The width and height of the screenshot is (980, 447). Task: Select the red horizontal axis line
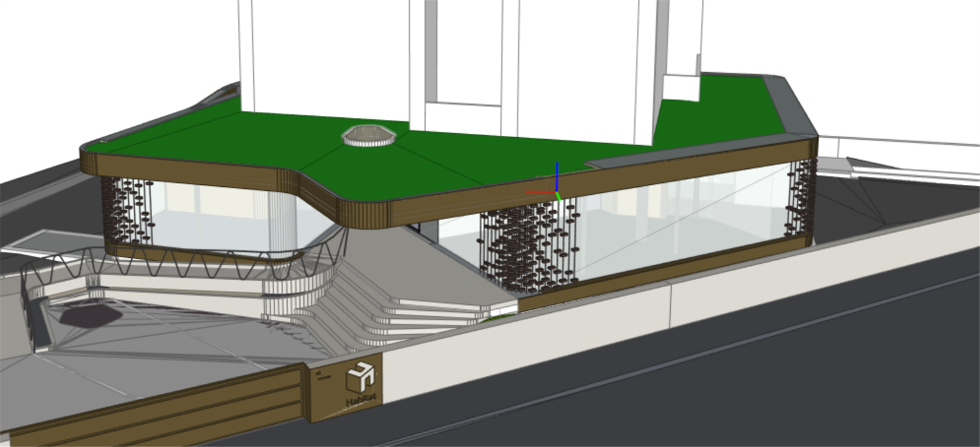tap(540, 192)
